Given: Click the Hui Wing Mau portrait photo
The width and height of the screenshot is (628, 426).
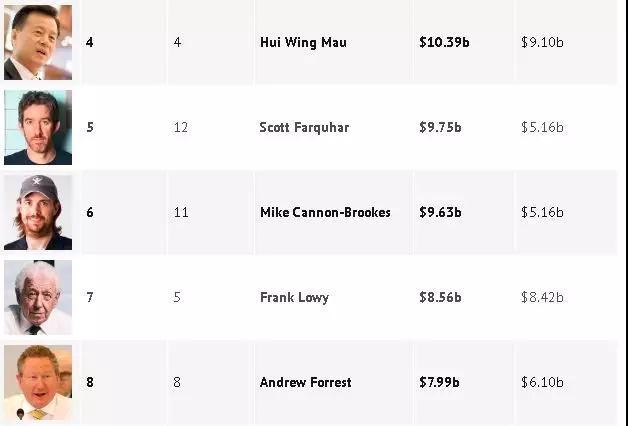Looking at the screenshot, I should click(38, 42).
